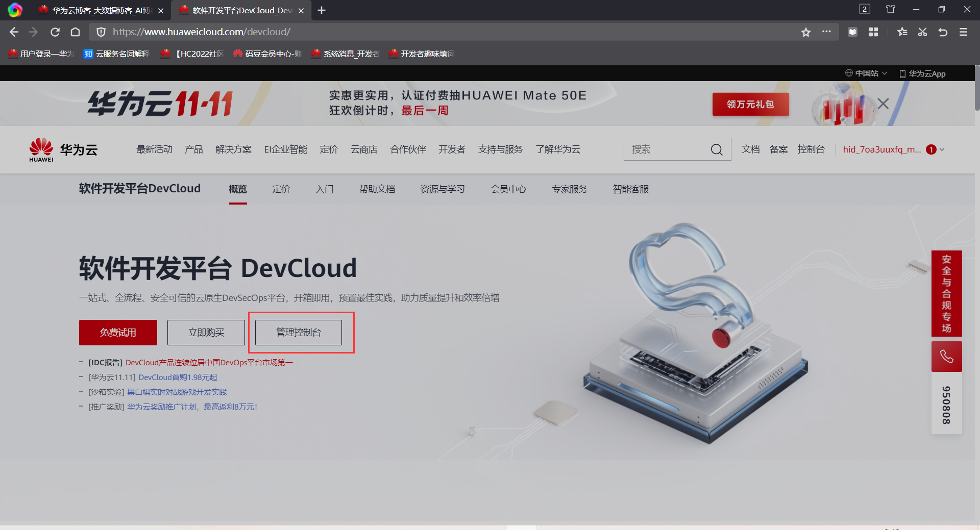Screen dimensions: 980x530
Task: Open the browser hamburger menu
Action: tap(964, 32)
